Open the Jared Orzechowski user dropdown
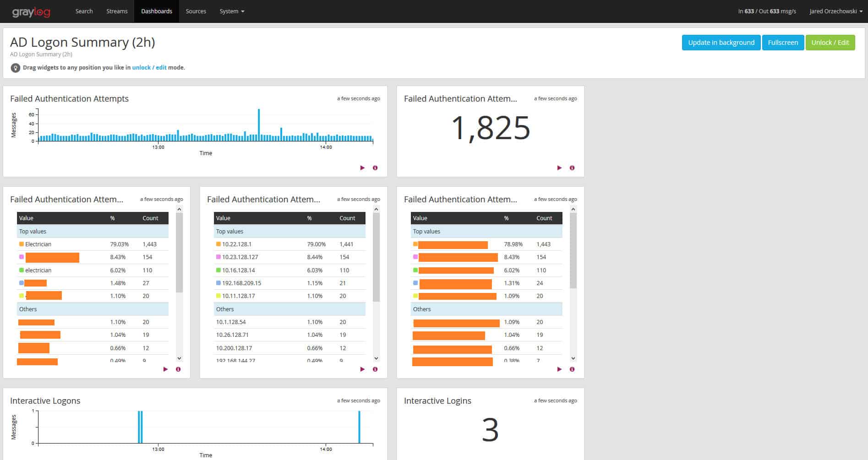 (x=835, y=11)
